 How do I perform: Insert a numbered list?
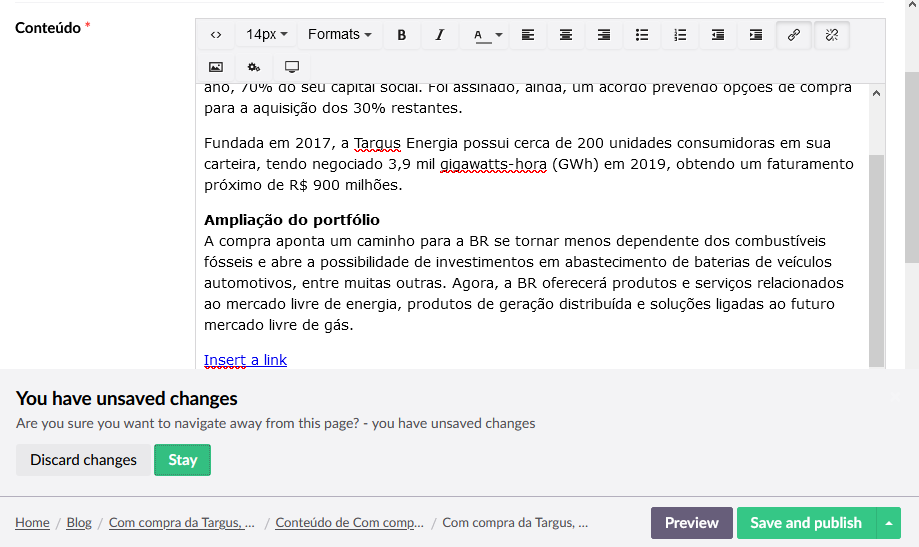(680, 35)
